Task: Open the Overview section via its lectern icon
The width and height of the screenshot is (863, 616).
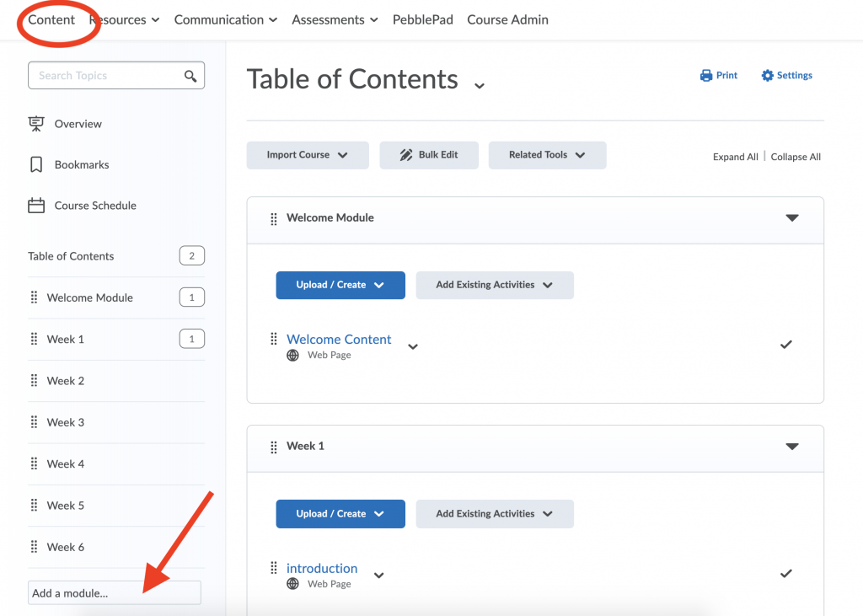Action: [x=35, y=123]
